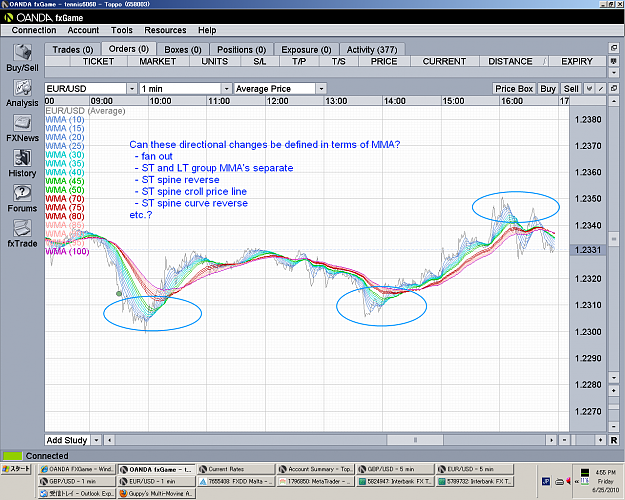The width and height of the screenshot is (625, 500).
Task: Open the Firefox Guppy's Multi-Moving taskbar item
Action: 155,493
